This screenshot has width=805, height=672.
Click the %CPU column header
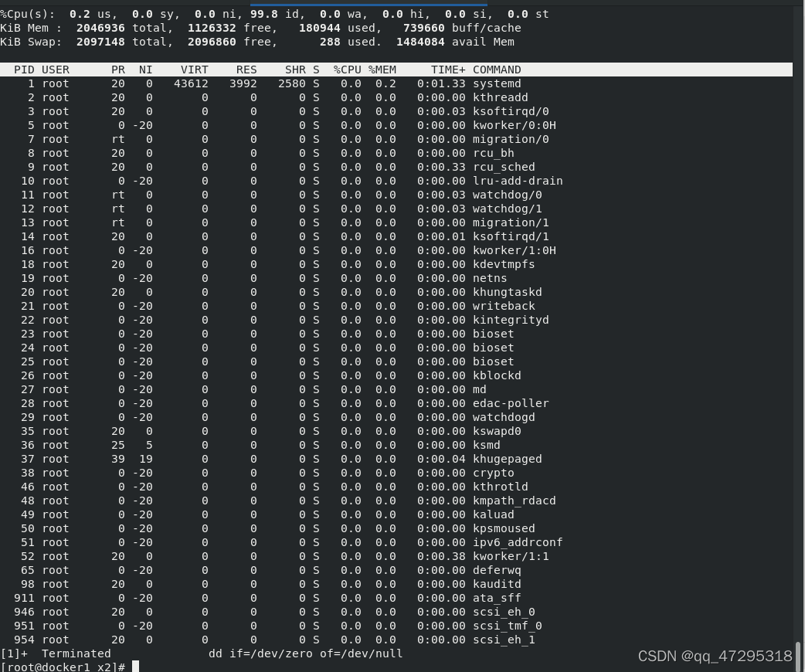(347, 70)
